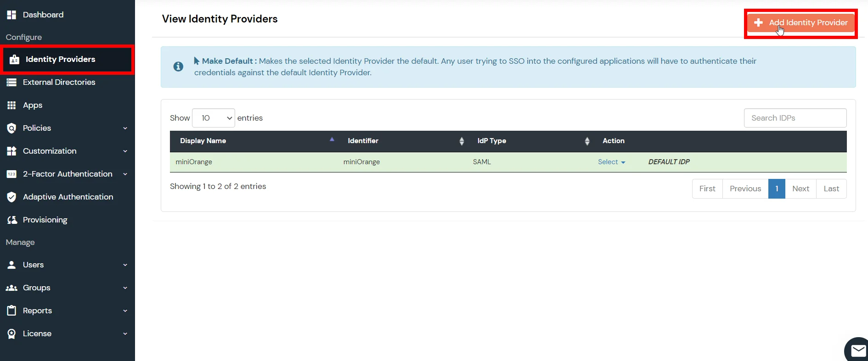Expand the Customization submenu chevron

point(125,151)
